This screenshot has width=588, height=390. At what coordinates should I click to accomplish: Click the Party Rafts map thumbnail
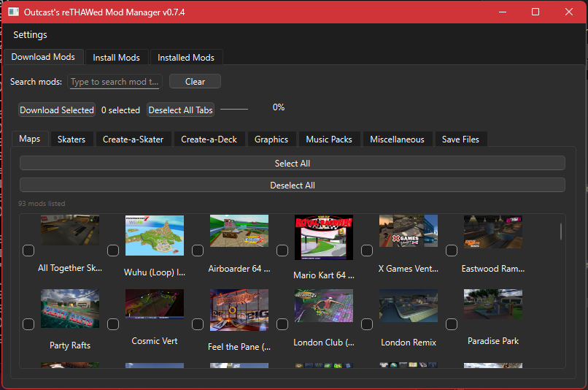pos(70,308)
